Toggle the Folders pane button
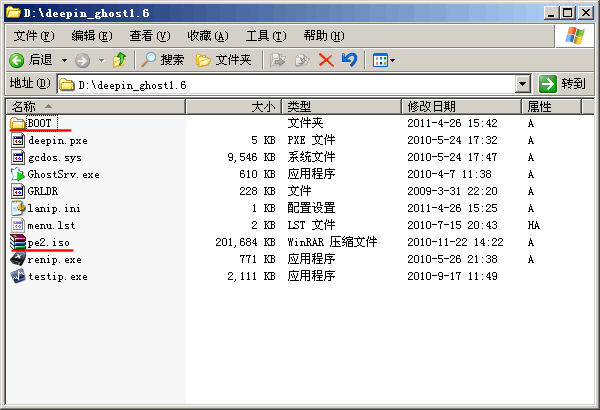Viewport: 600px width, 410px height. (x=223, y=60)
